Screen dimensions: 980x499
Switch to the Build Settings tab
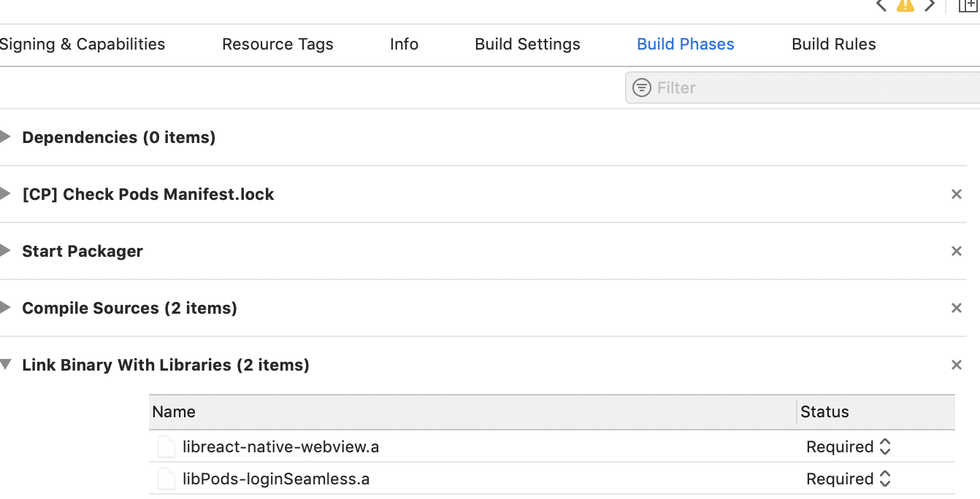[527, 45]
